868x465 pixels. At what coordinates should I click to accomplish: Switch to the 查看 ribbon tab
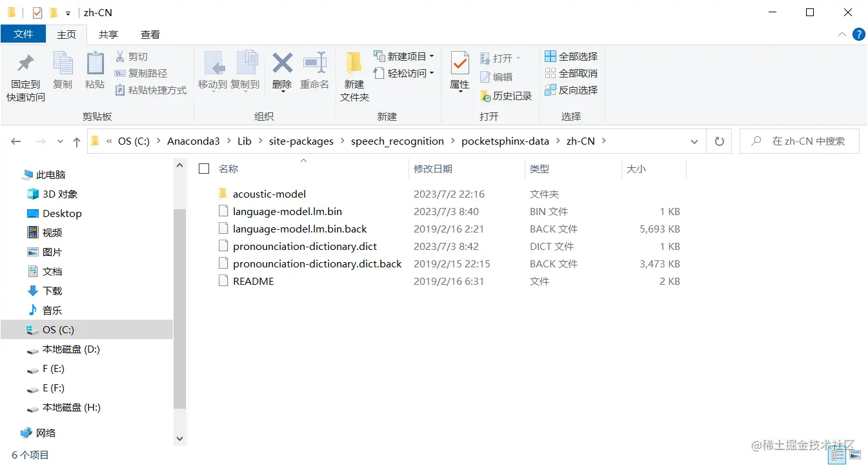(150, 34)
